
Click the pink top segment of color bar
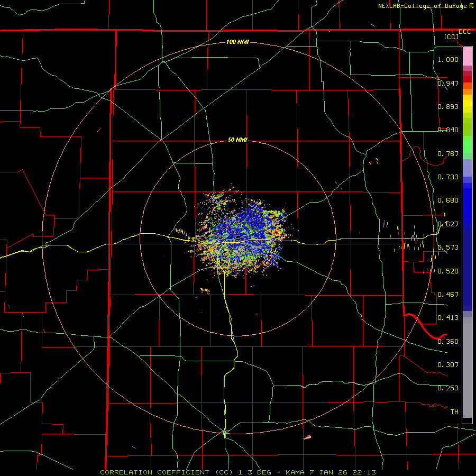467,57
